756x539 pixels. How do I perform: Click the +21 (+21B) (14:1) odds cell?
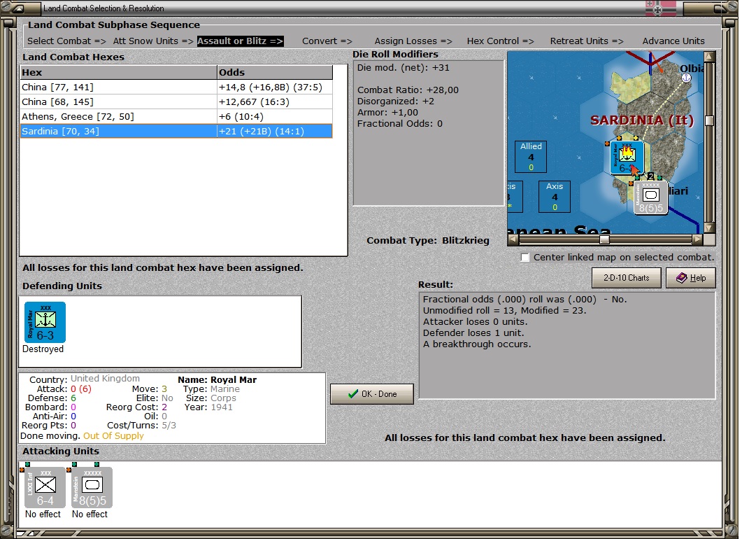275,132
